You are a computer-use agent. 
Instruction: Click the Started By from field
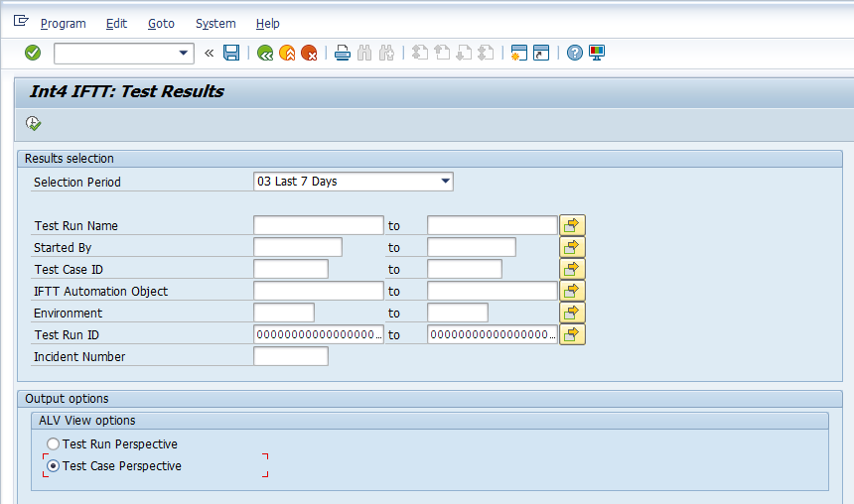click(x=298, y=247)
